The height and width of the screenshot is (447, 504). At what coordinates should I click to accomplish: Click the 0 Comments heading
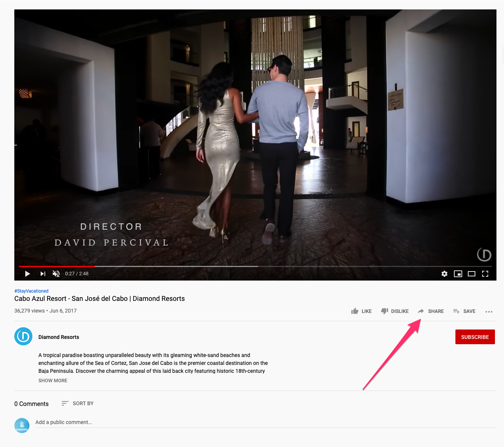(31, 404)
